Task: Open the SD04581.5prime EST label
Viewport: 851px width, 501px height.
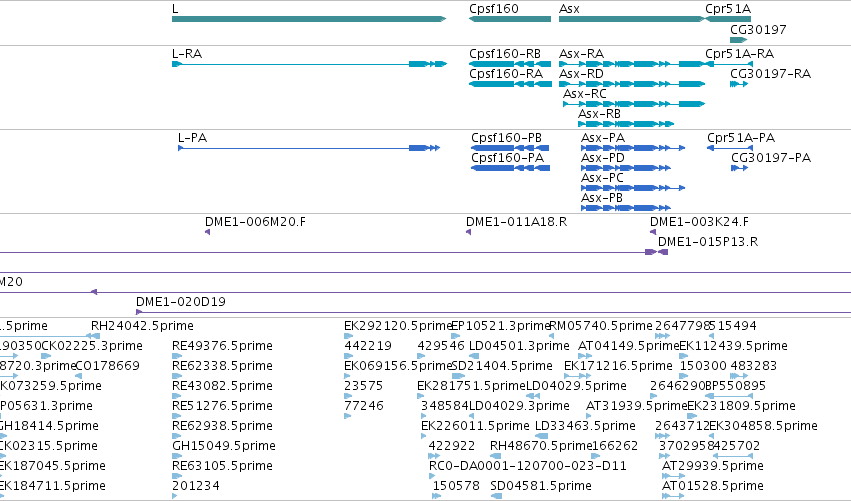Action: [541, 486]
